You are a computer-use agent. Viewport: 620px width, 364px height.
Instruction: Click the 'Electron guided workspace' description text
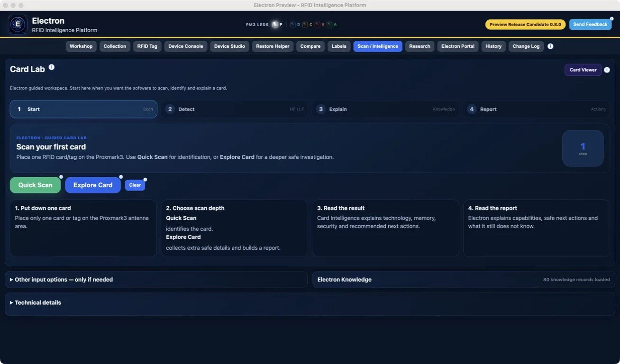(x=119, y=88)
